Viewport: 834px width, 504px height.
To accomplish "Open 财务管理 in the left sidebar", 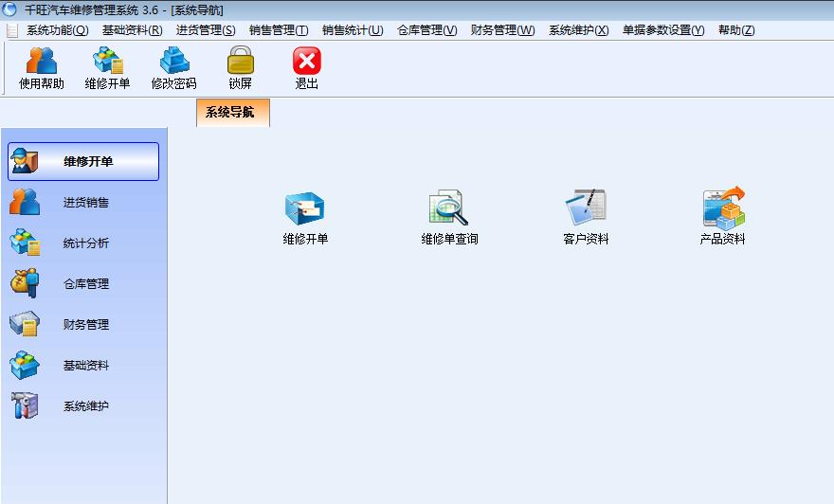I will pos(83,324).
